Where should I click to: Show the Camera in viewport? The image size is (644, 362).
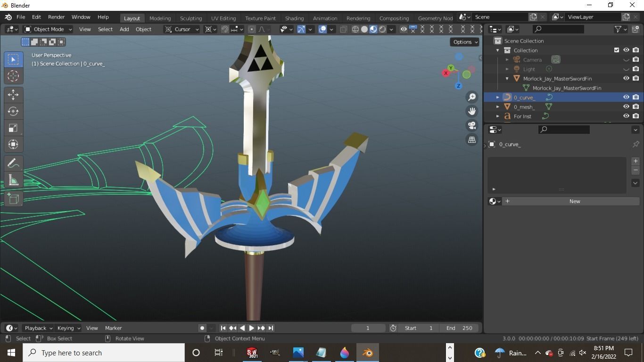(x=626, y=60)
